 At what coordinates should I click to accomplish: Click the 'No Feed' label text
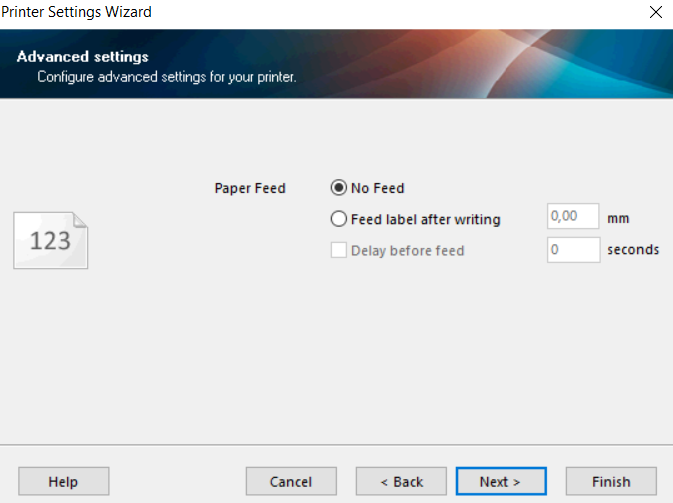point(377,188)
